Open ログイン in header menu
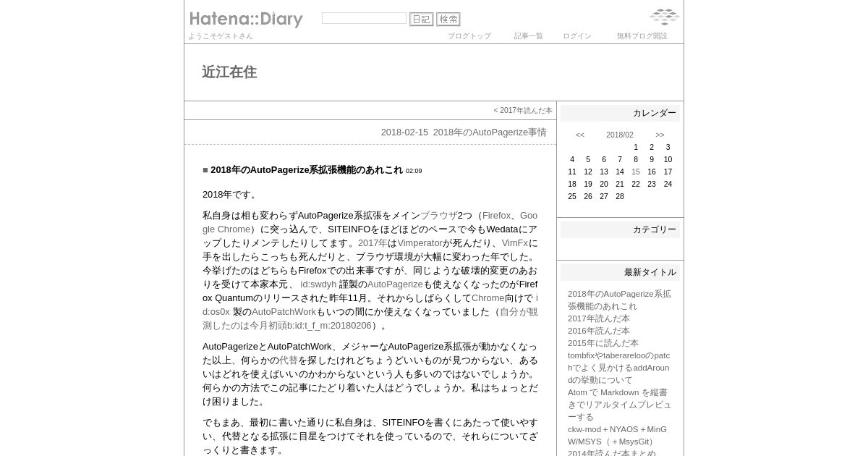This screenshot has width=868, height=456. coord(577,36)
